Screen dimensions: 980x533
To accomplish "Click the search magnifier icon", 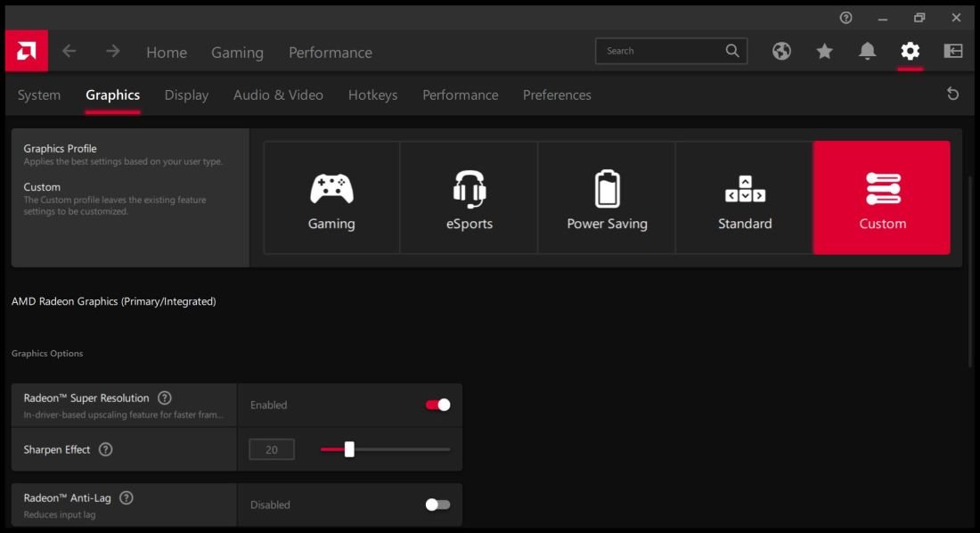I will (731, 51).
